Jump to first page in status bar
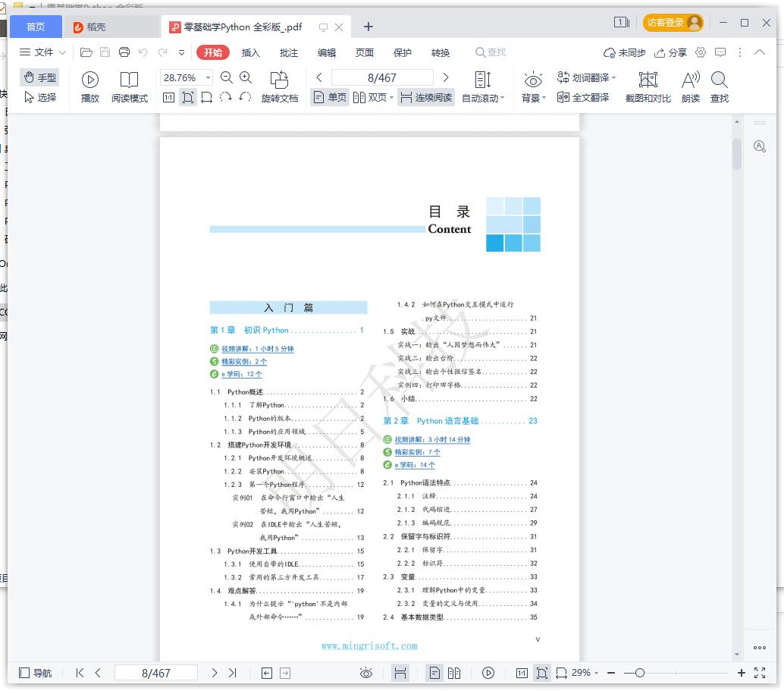The width and height of the screenshot is (784, 691). pyautogui.click(x=80, y=673)
